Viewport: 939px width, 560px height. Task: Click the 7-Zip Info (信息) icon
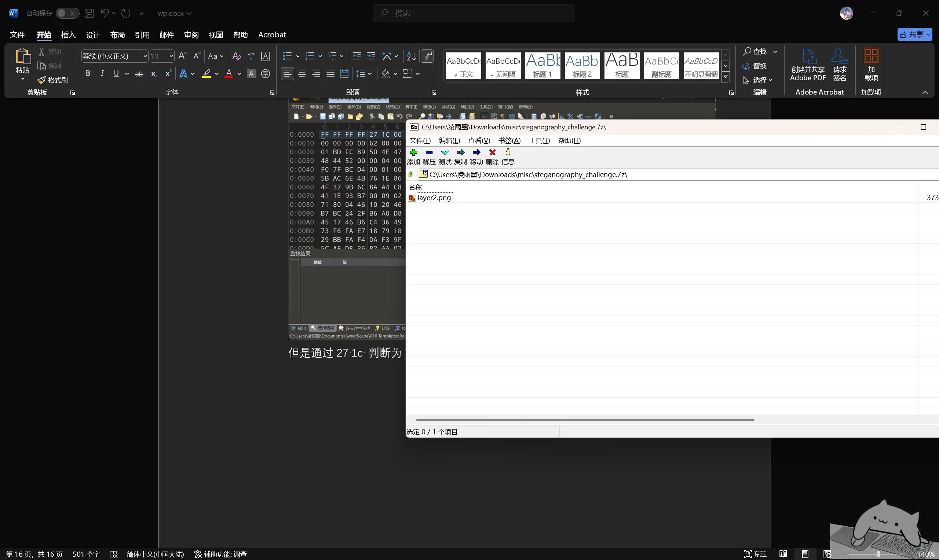[508, 152]
